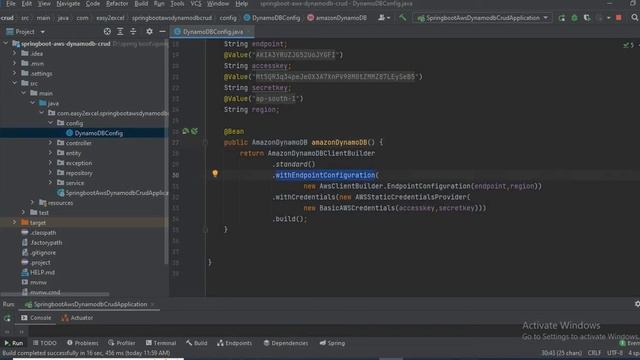Screen dimensions: 640x360
Task: Click the folding marker on line 27
Action: pyautogui.click(x=205, y=142)
